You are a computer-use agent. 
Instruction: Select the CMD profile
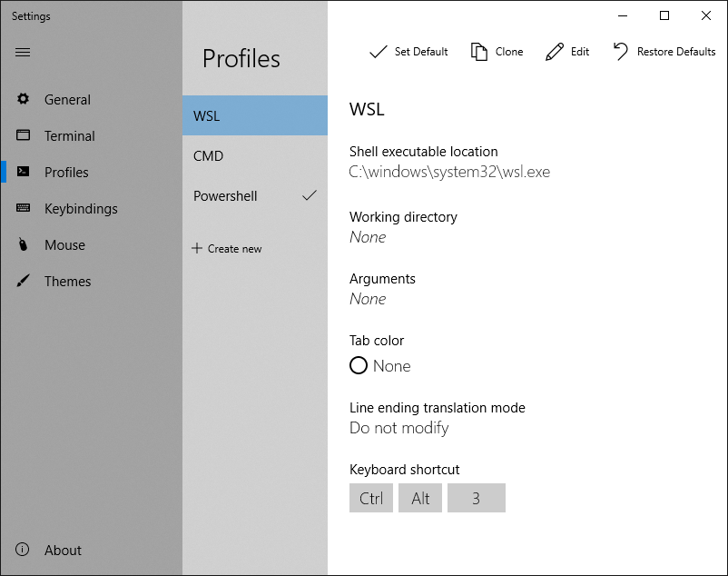[255, 156]
